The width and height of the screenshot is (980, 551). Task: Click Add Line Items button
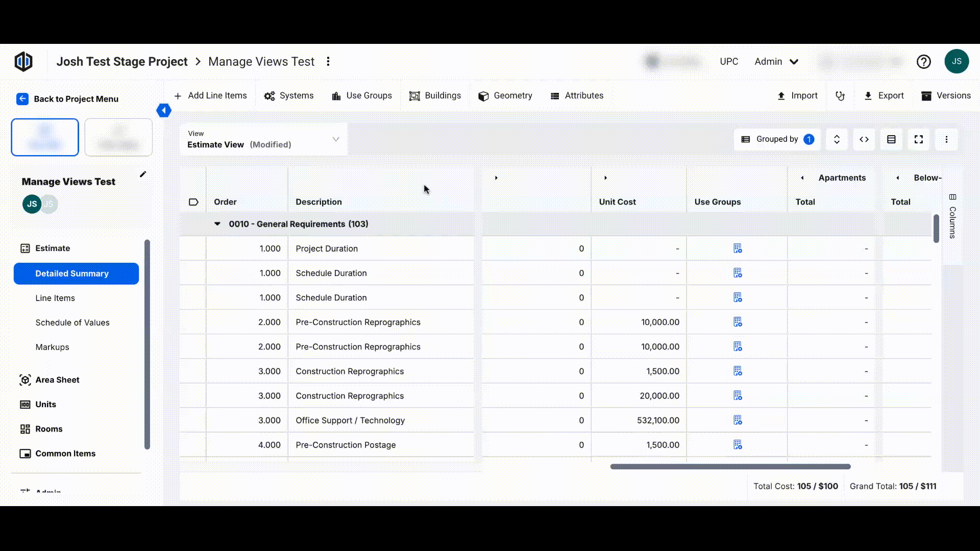tap(210, 96)
